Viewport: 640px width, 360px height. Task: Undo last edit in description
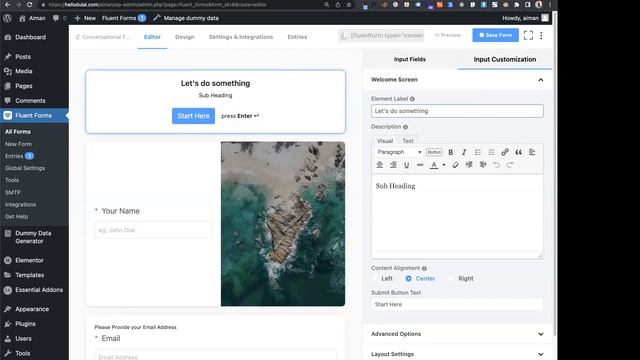pos(496,165)
